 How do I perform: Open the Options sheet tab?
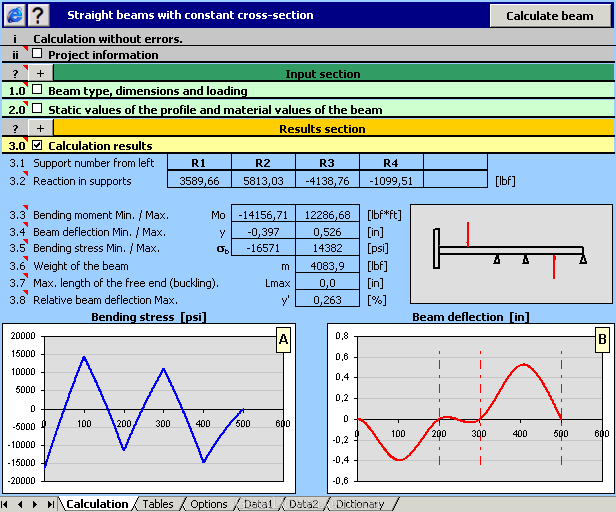click(209, 504)
